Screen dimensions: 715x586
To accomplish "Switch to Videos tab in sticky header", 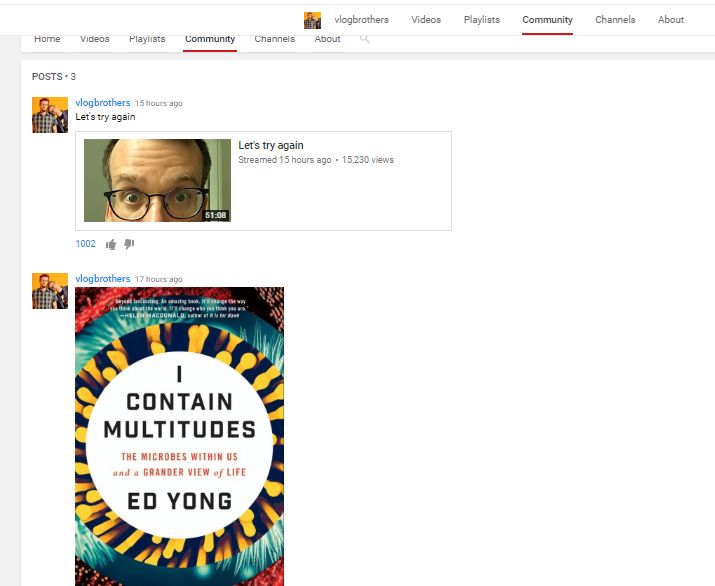I will (x=426, y=20).
